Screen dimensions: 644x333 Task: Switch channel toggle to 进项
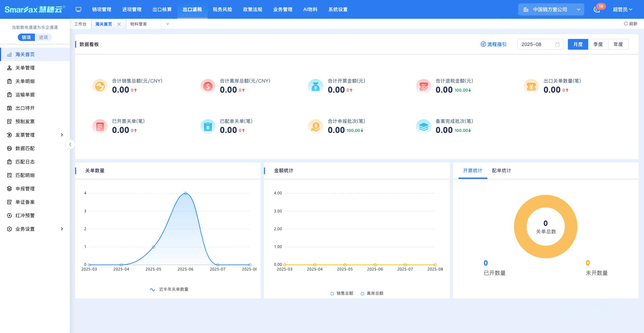pos(43,37)
